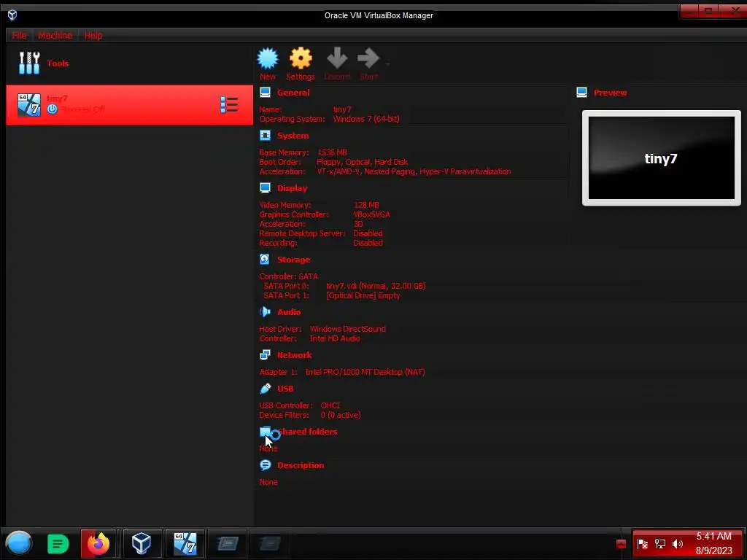Open the USB section header
747x560 pixels.
285,389
